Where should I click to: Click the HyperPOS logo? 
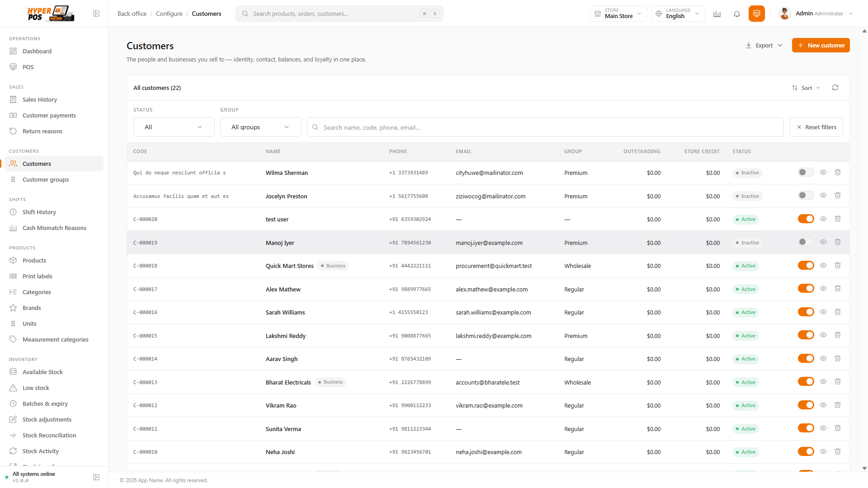click(51, 14)
